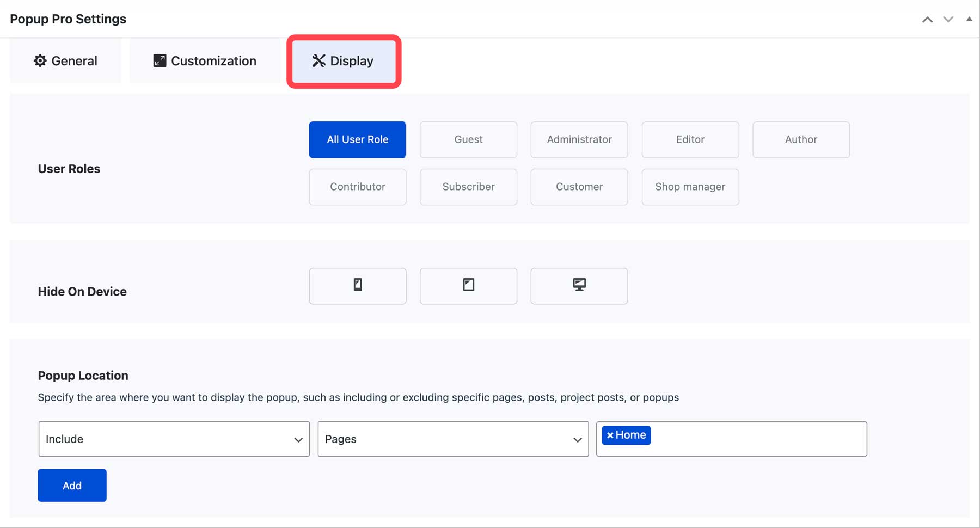Hide popup on tablet devices
Viewport: 980px width, 528px height.
468,286
